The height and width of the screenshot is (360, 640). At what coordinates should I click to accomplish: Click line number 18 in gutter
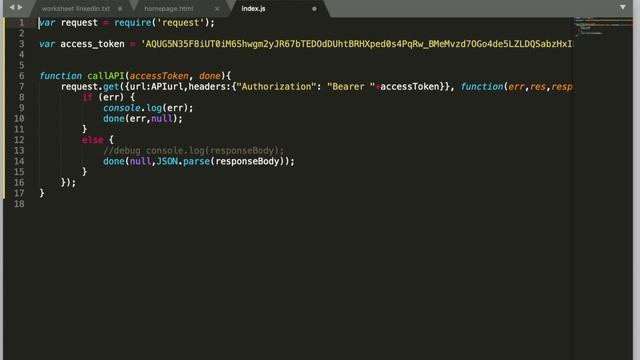(x=19, y=204)
